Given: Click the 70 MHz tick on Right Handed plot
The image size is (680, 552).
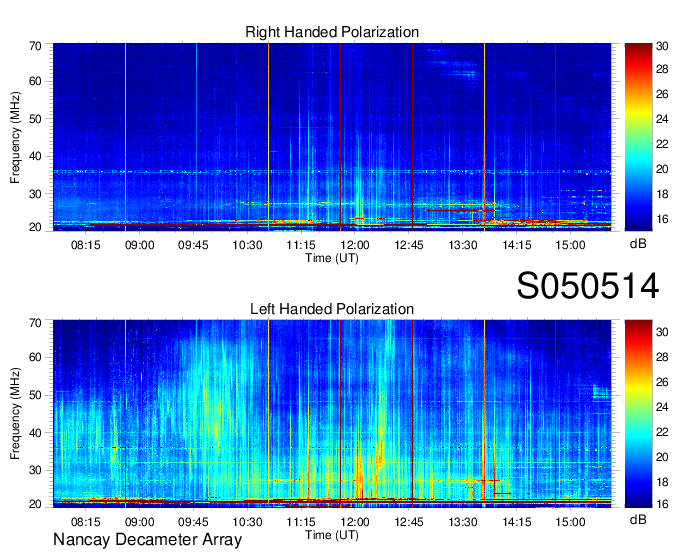Looking at the screenshot, I should 35,46.
